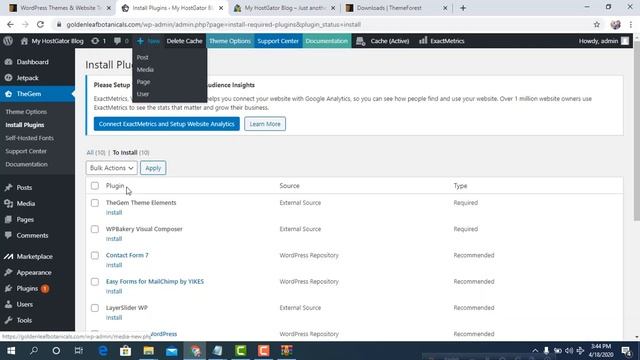Open Theme Options in admin bar

[x=230, y=41]
